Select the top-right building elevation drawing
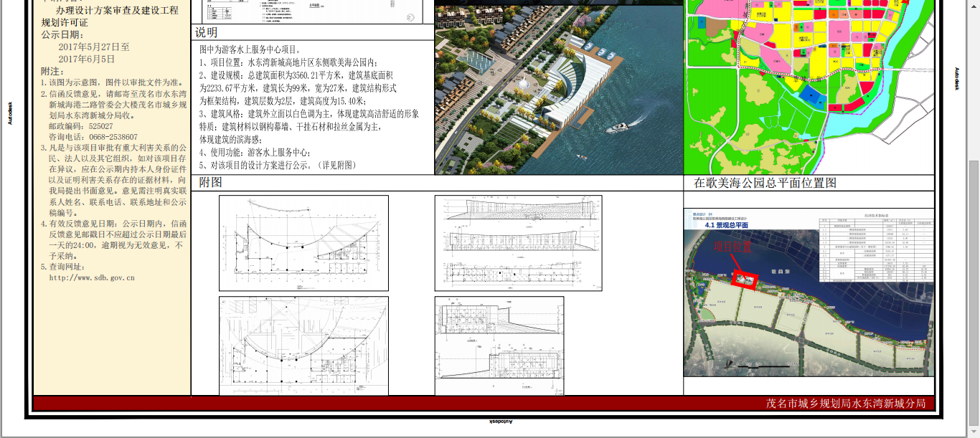 pos(518,243)
